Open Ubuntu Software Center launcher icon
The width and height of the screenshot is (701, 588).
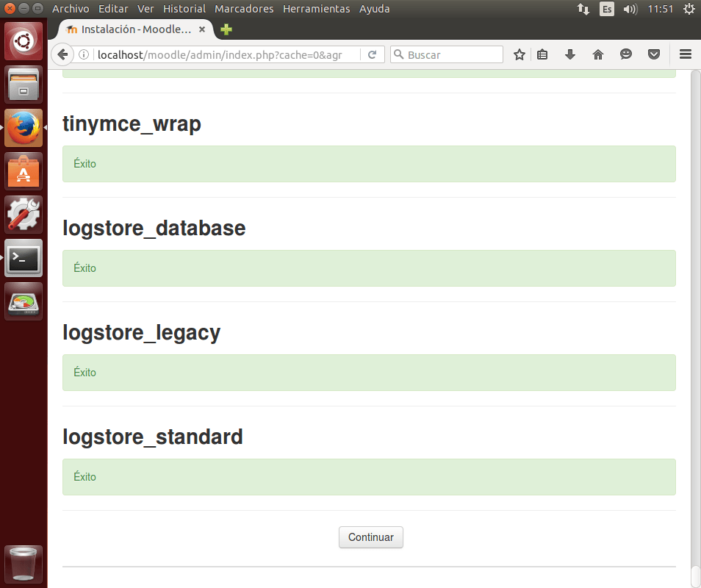point(24,171)
